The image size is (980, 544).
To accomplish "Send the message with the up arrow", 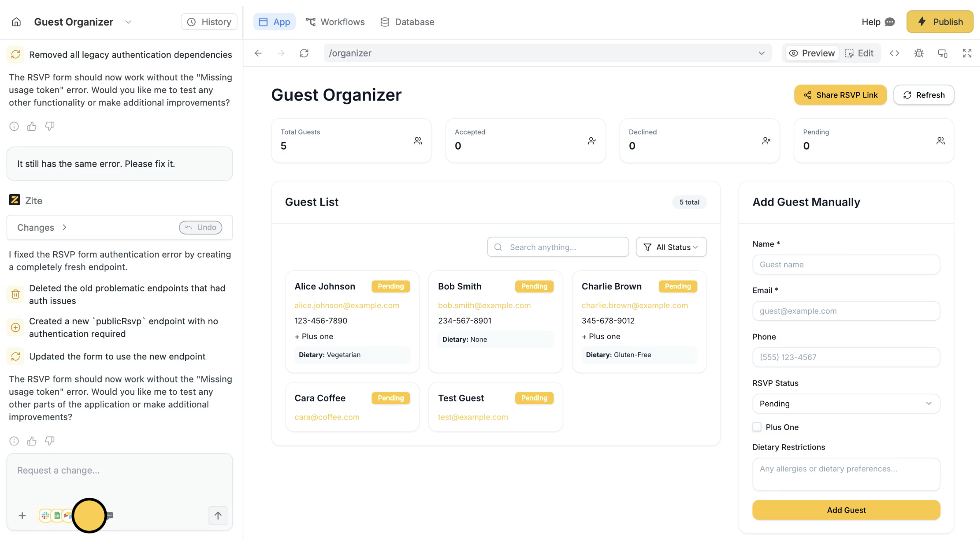I will 218,516.
